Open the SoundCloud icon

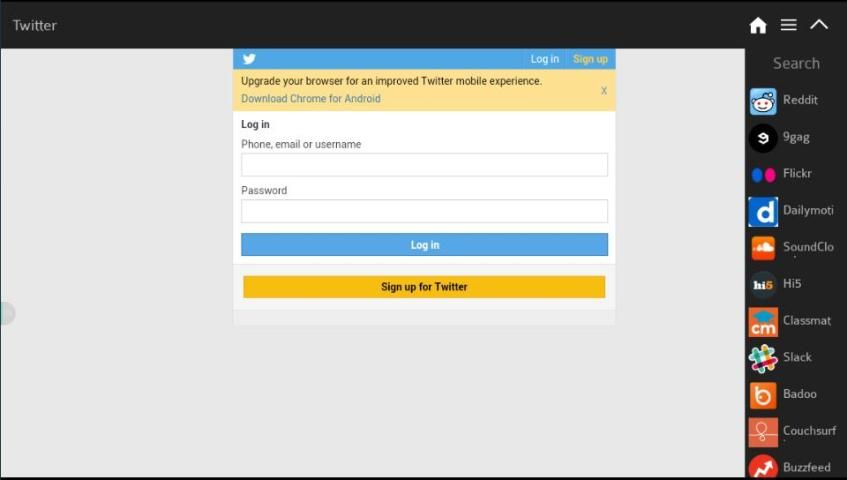763,248
